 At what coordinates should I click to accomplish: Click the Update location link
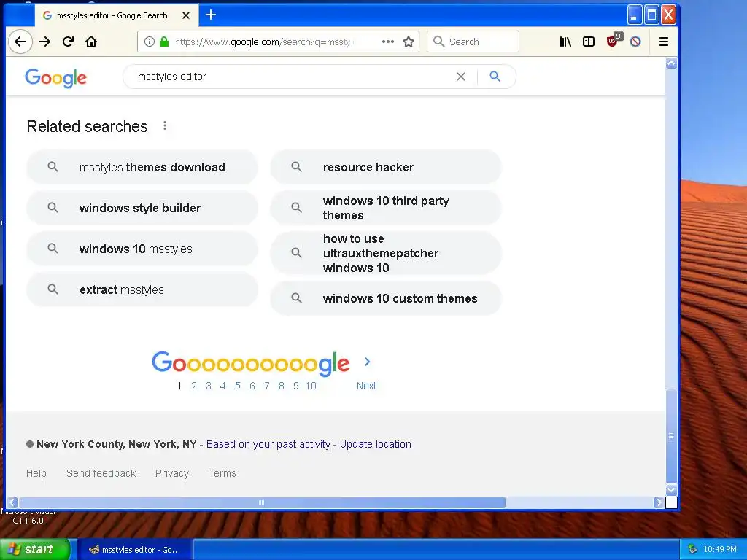click(x=376, y=444)
